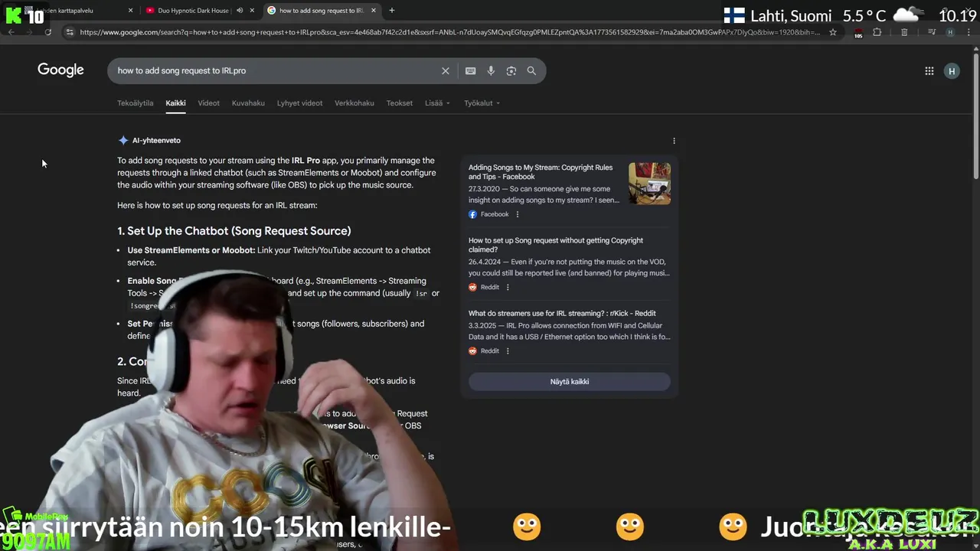Open Song request without Copyright claimed result
Image resolution: width=980 pixels, height=551 pixels.
(556, 245)
